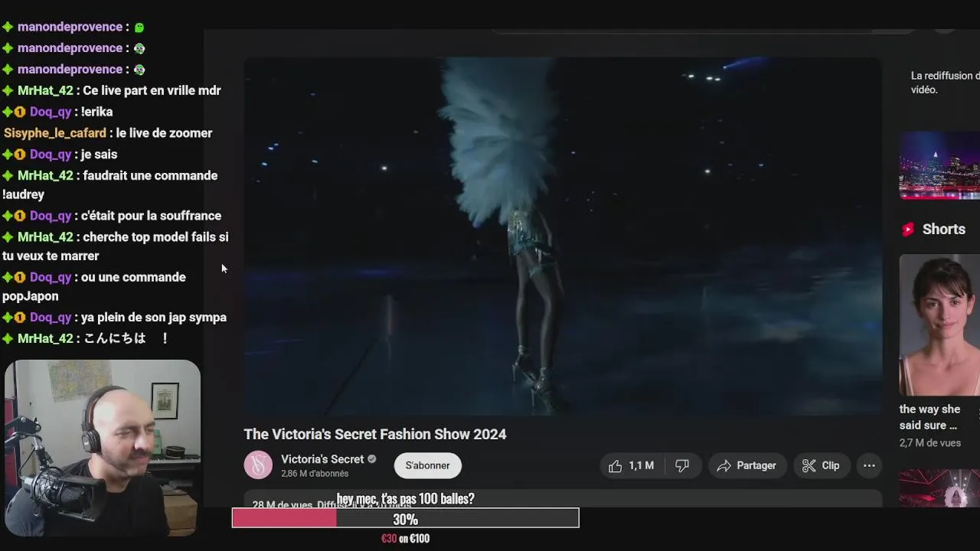Click the dislike thumbs-down icon
Viewport: 980px width, 551px height.
(x=682, y=465)
